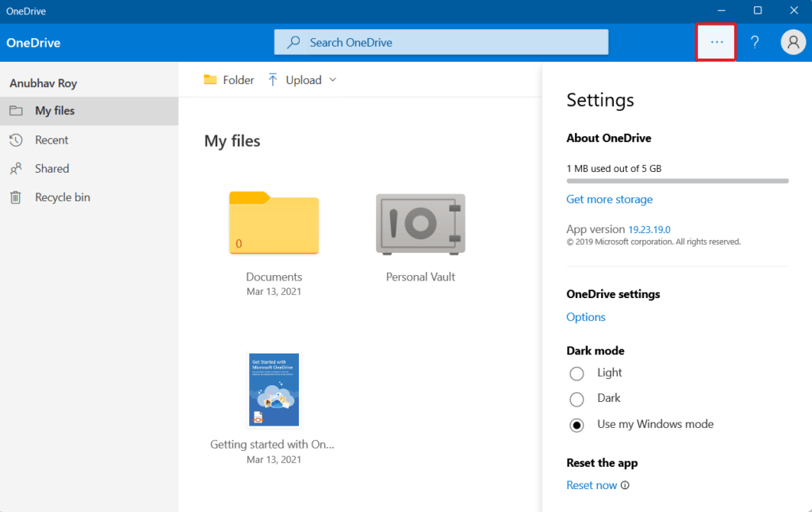Click the Search OneDrive field

(x=441, y=42)
